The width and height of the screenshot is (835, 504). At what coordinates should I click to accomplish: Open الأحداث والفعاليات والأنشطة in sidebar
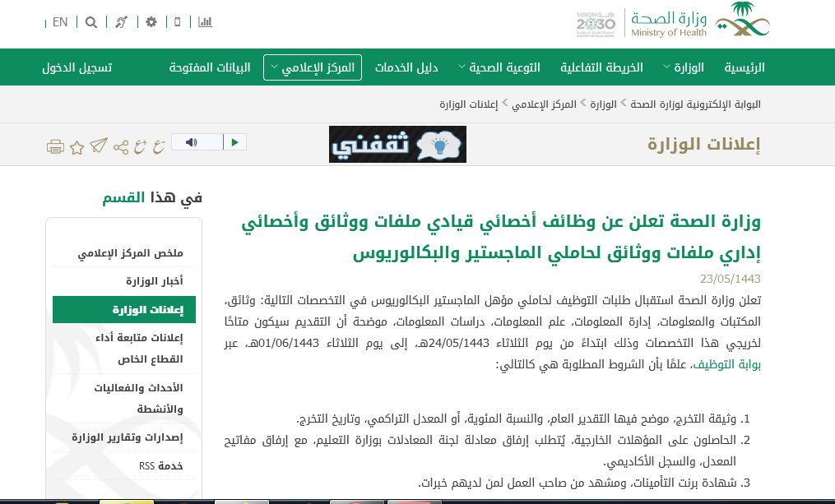pyautogui.click(x=138, y=398)
